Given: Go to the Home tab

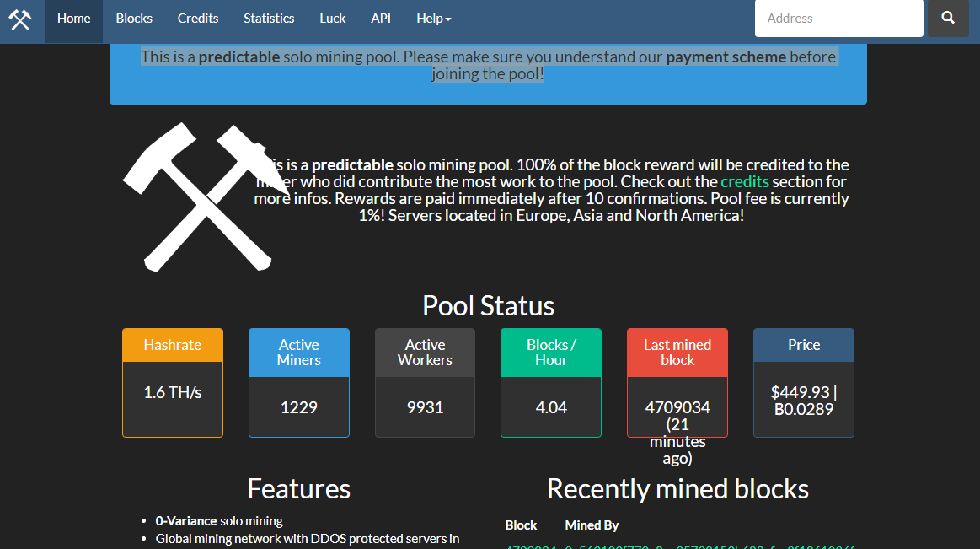Looking at the screenshot, I should [x=73, y=19].
